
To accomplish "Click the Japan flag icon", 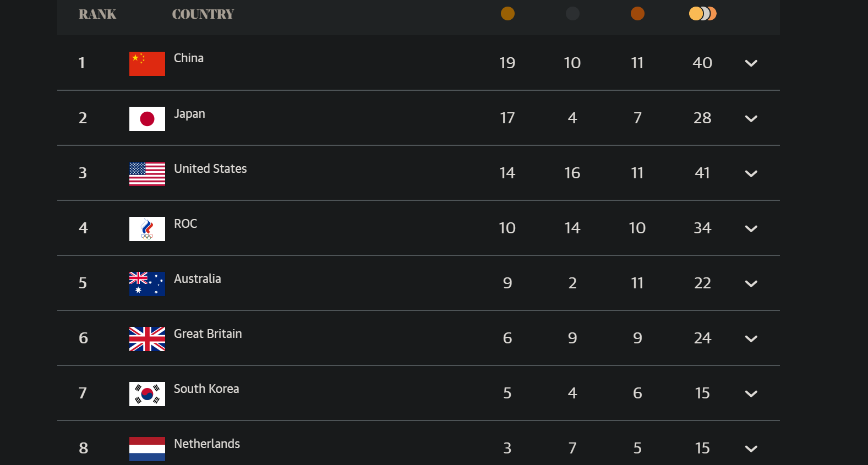I will coord(147,119).
